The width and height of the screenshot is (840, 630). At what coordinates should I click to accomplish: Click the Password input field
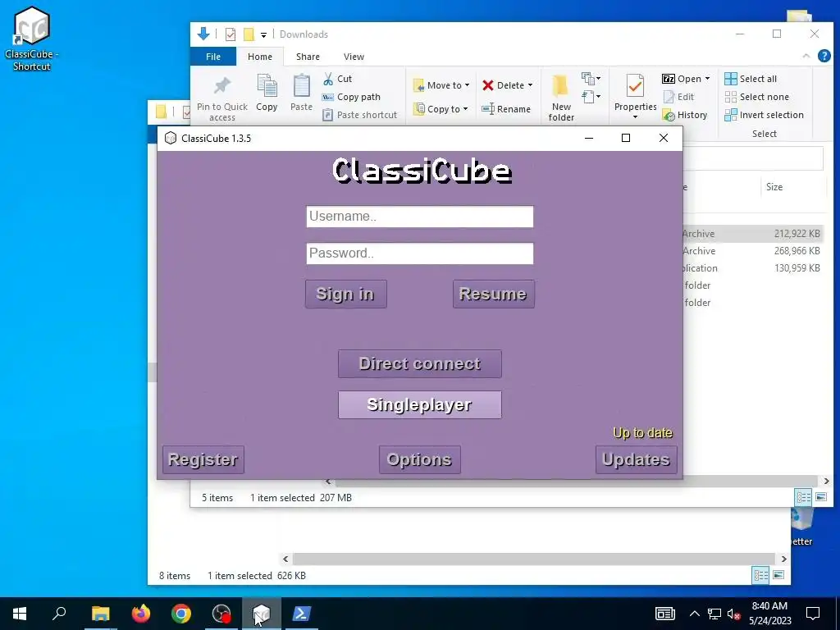coord(419,253)
